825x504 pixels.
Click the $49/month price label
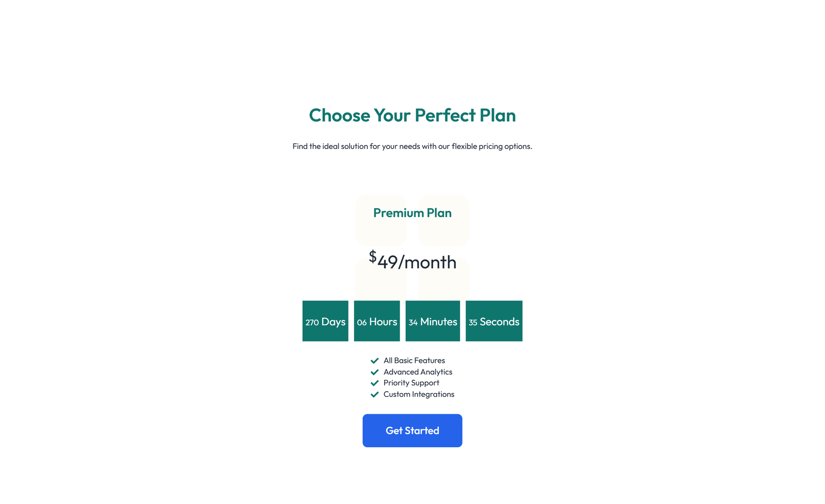(412, 261)
